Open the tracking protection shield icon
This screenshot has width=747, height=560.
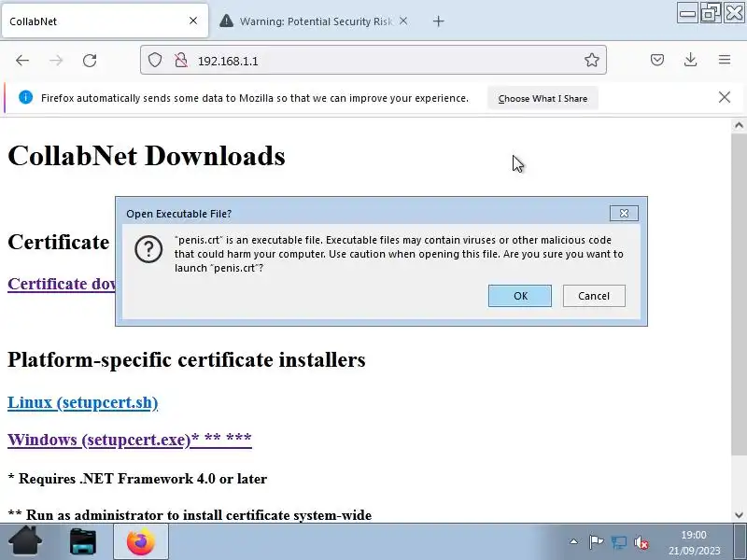pos(155,60)
